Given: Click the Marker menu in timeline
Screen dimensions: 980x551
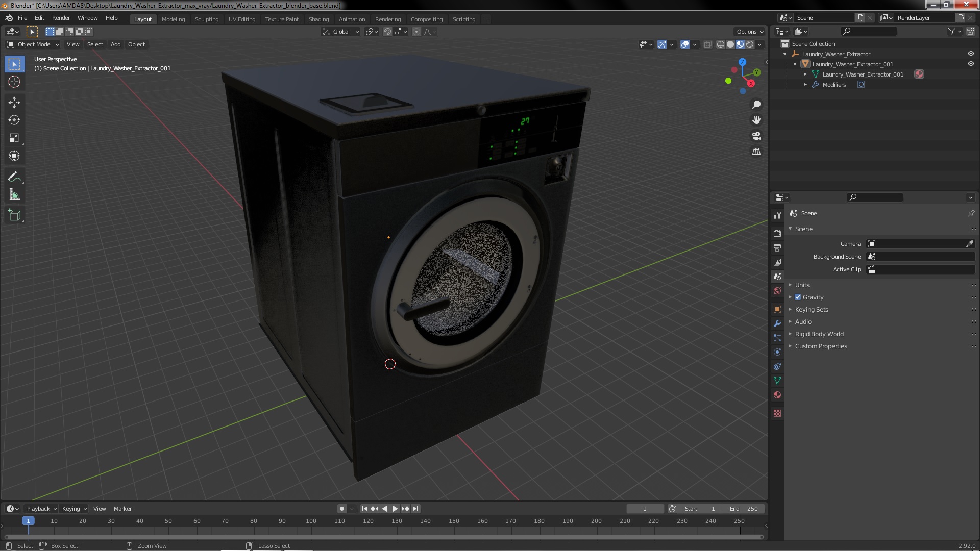Looking at the screenshot, I should pyautogui.click(x=122, y=509).
